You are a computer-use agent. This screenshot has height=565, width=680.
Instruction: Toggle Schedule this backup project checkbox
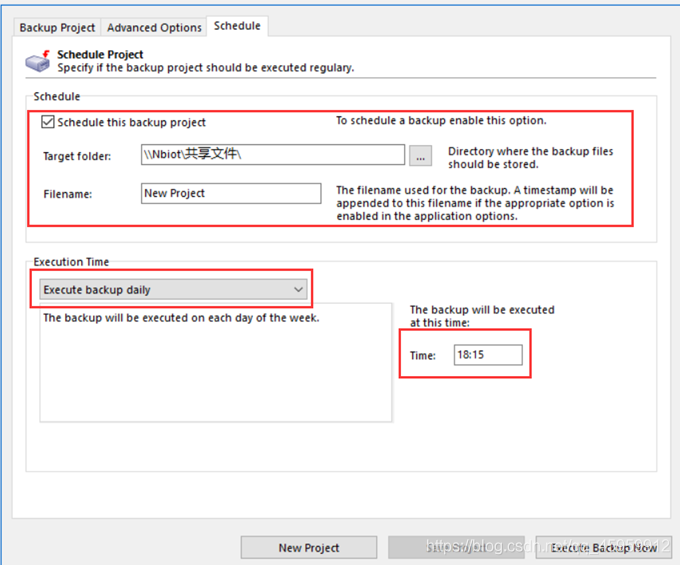(x=48, y=122)
